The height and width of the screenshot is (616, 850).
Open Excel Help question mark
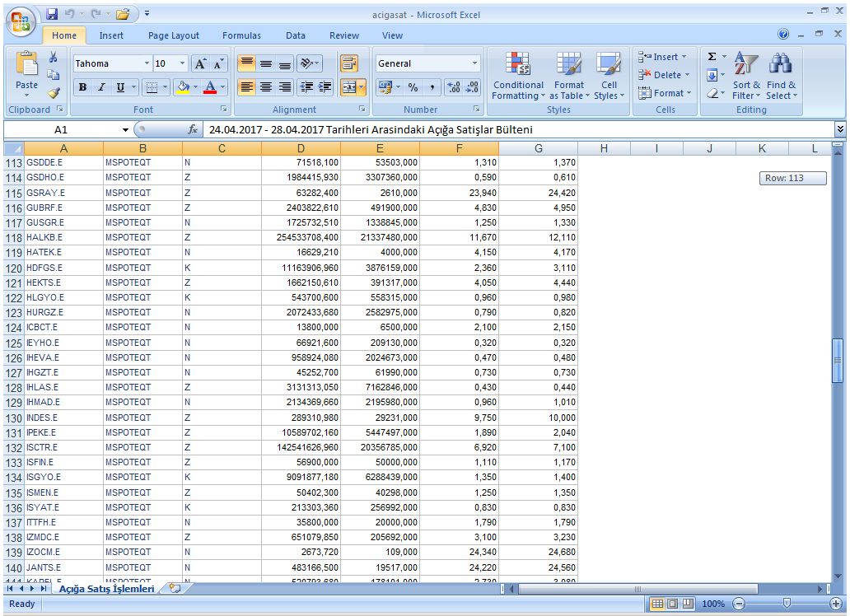pyautogui.click(x=783, y=34)
